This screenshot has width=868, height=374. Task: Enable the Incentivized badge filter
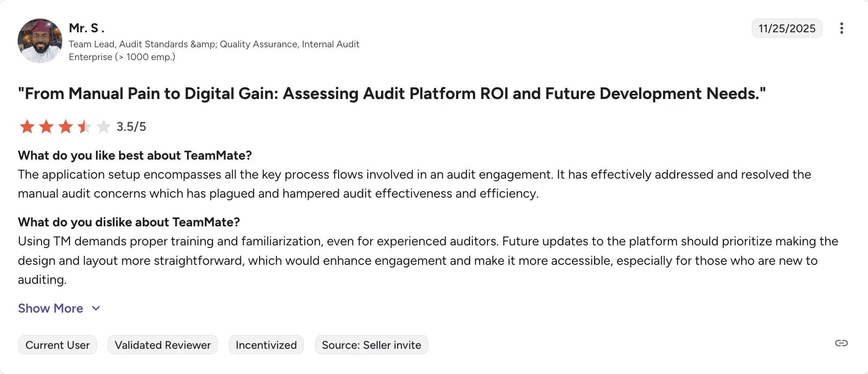[266, 345]
